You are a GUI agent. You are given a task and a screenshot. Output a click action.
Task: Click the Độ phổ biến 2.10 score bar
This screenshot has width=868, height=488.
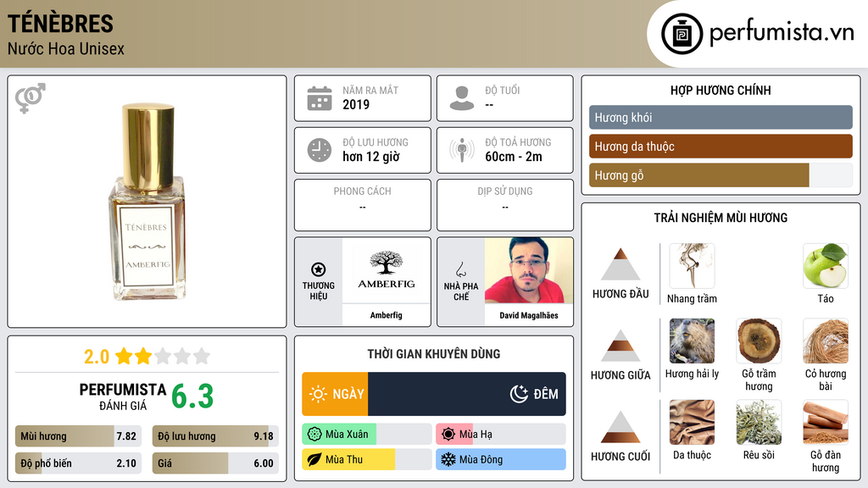click(78, 463)
